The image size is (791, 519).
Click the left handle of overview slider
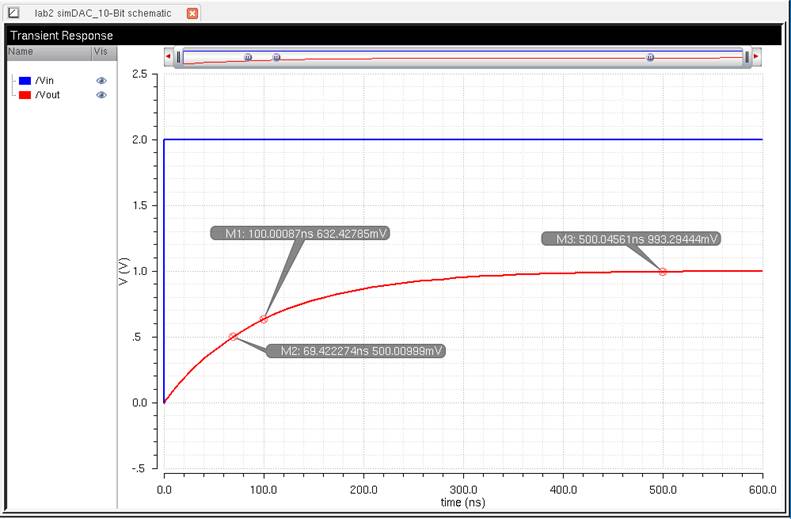(180, 58)
